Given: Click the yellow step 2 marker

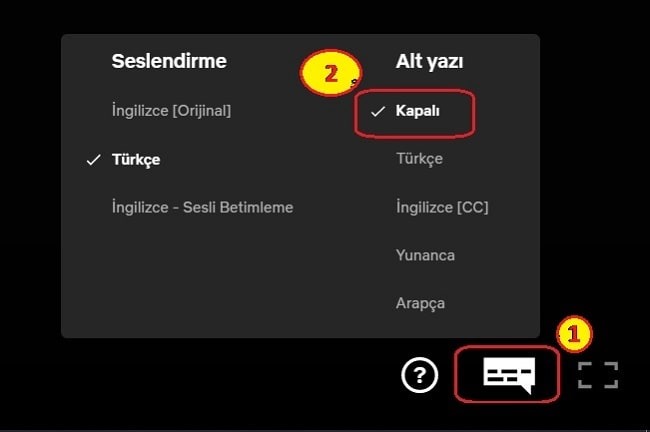Looking at the screenshot, I should pos(330,73).
